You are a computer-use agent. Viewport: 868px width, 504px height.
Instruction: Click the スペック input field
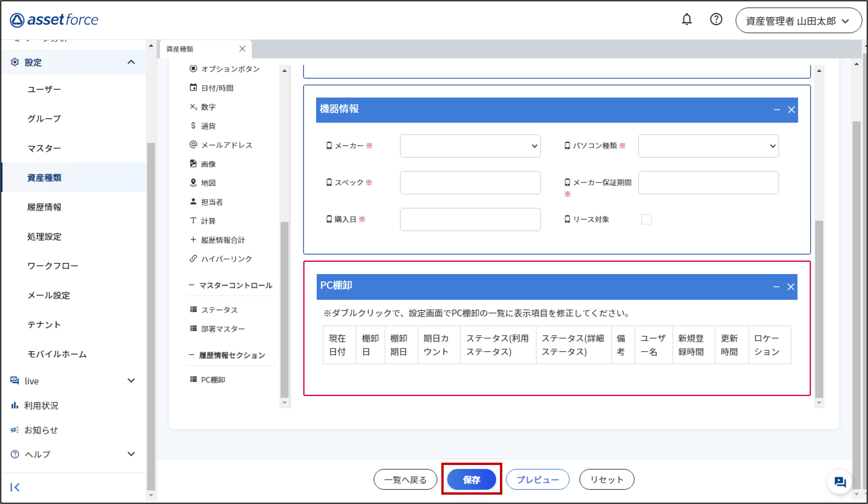click(x=470, y=182)
